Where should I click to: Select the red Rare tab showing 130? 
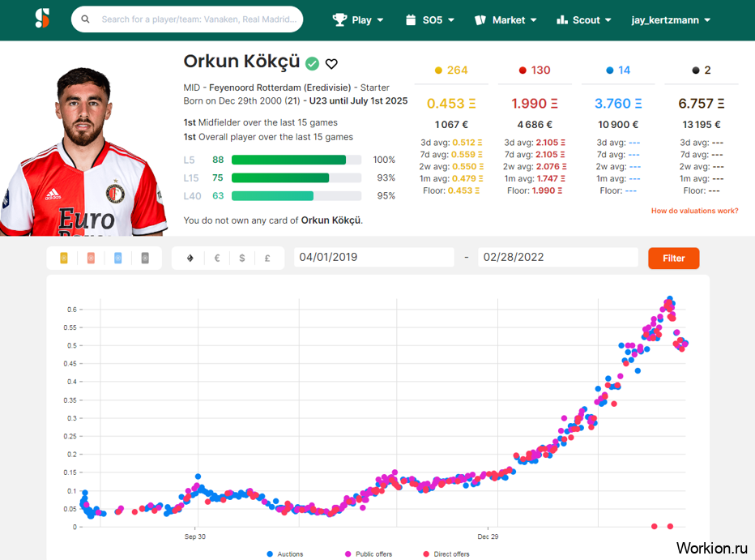tap(535, 71)
